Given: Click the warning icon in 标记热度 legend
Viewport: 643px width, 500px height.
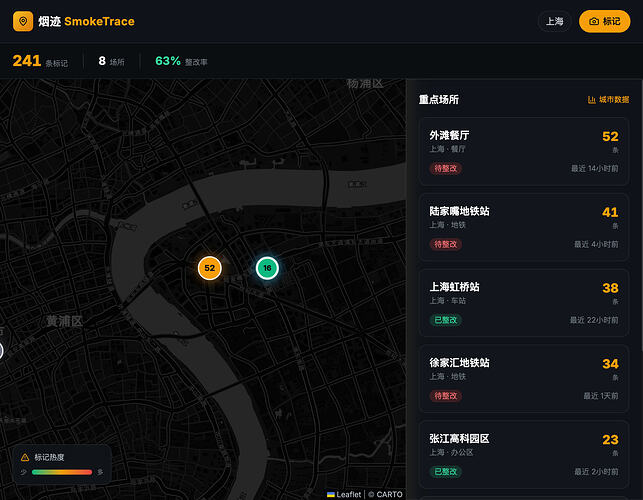Looking at the screenshot, I should pyautogui.click(x=25, y=457).
